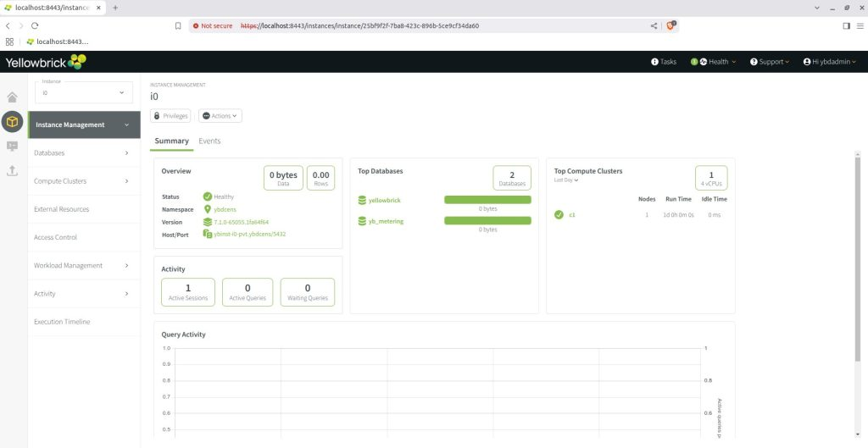This screenshot has height=448, width=868.
Task: Click the ybdcens namespace link
Action: coord(225,210)
